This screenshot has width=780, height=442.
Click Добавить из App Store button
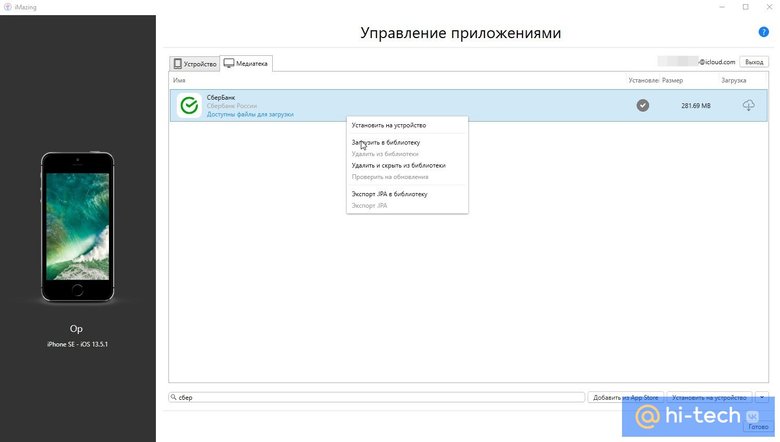click(625, 397)
